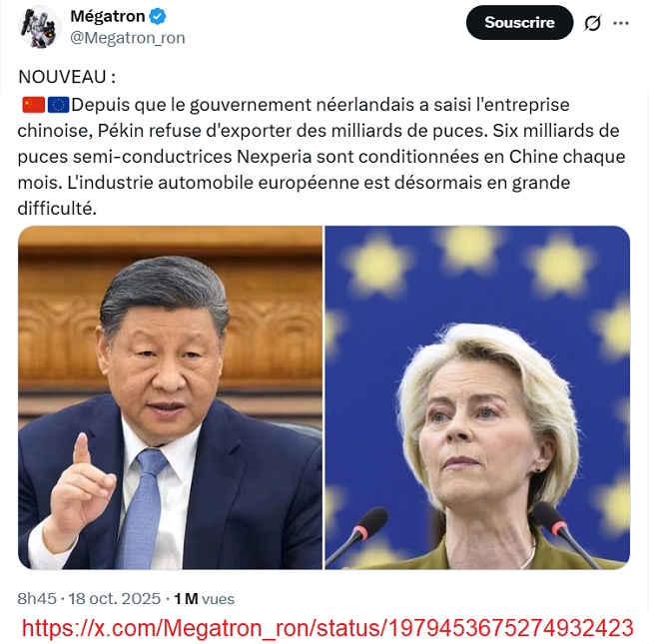Screen dimensions: 649x644
Task: Open the three-dots more options menu
Action: [621, 23]
